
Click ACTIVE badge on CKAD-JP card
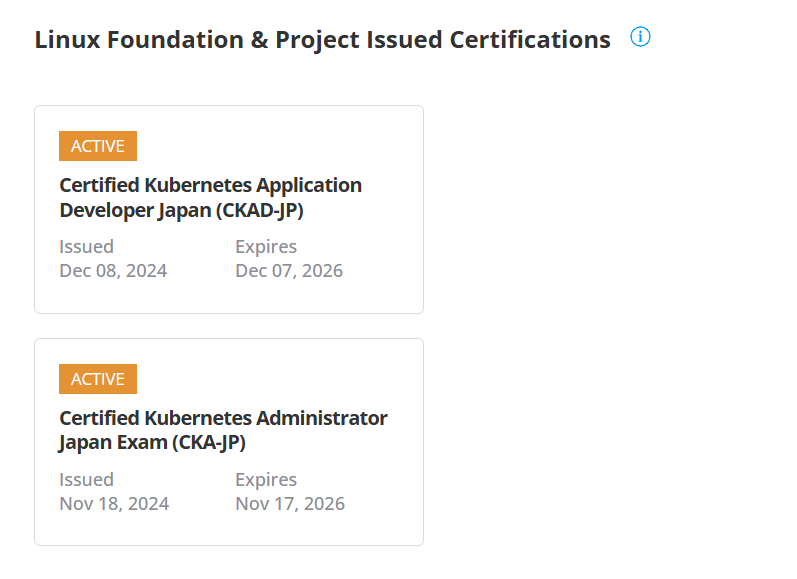coord(98,146)
